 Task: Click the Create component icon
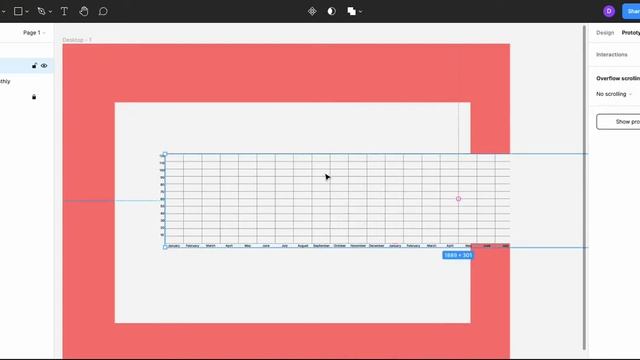pos(312,11)
